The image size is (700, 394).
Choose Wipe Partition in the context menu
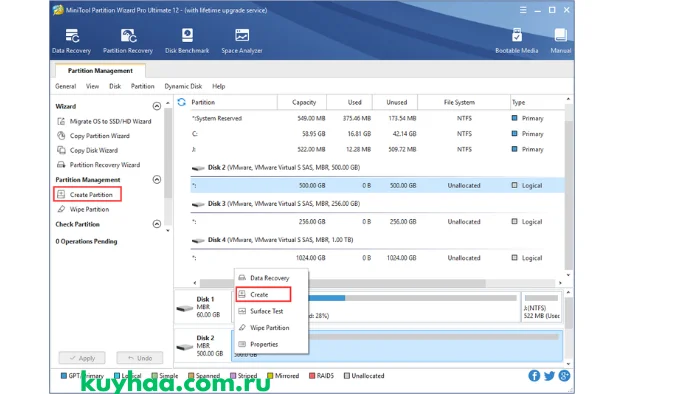pyautogui.click(x=271, y=328)
